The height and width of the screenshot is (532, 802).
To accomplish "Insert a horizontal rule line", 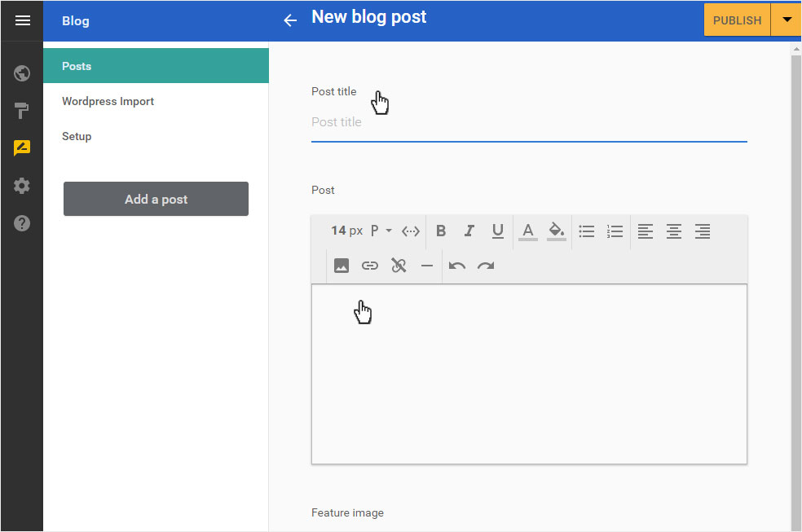I will (426, 266).
